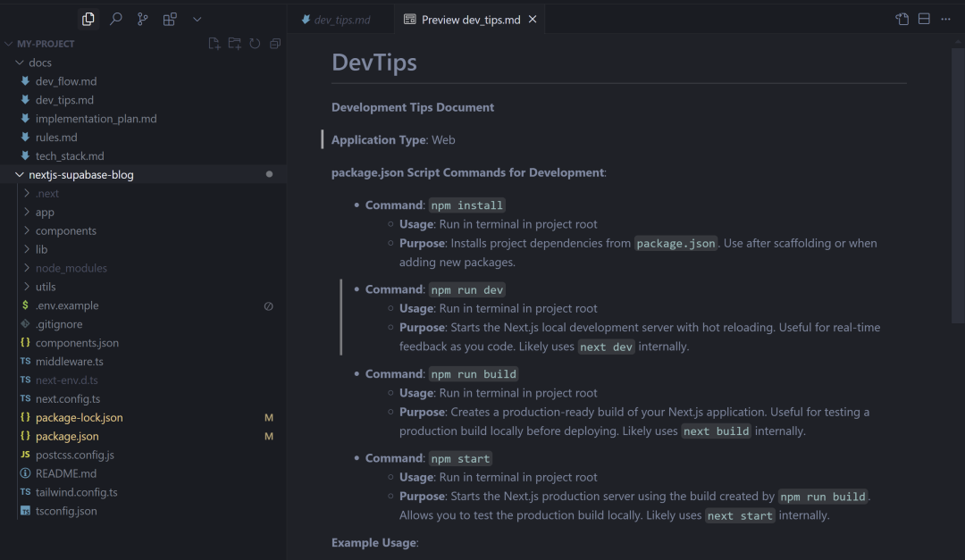
Task: Refresh the explorer tree
Action: coord(255,44)
